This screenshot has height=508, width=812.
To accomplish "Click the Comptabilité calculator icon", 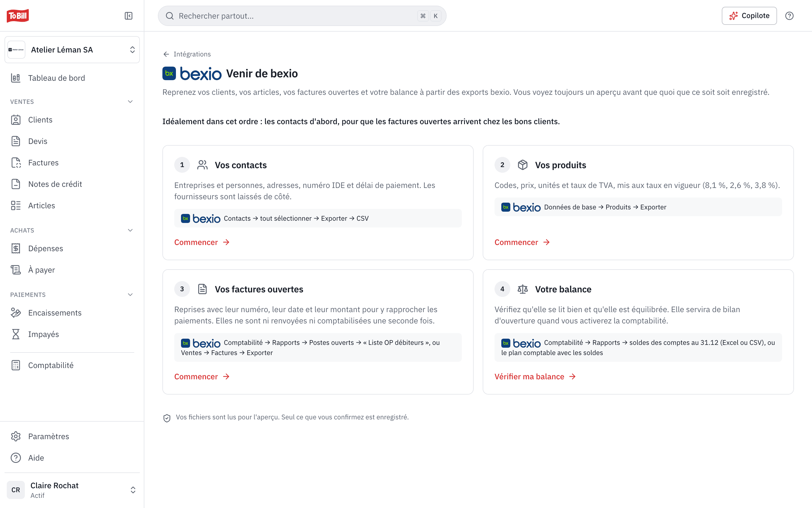I will coord(16,365).
